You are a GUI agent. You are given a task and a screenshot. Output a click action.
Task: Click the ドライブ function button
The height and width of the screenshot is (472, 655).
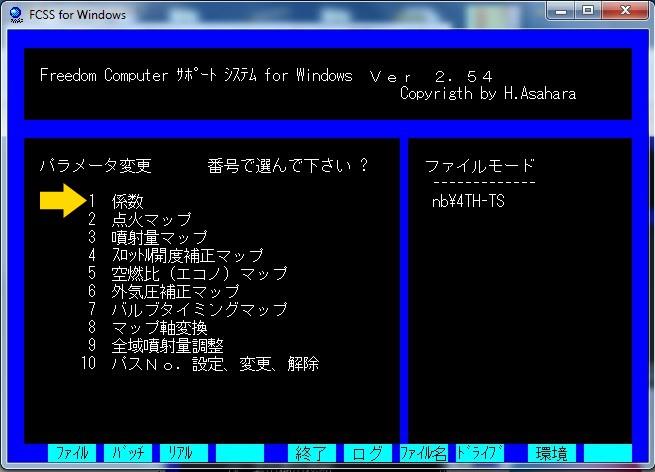click(x=480, y=453)
